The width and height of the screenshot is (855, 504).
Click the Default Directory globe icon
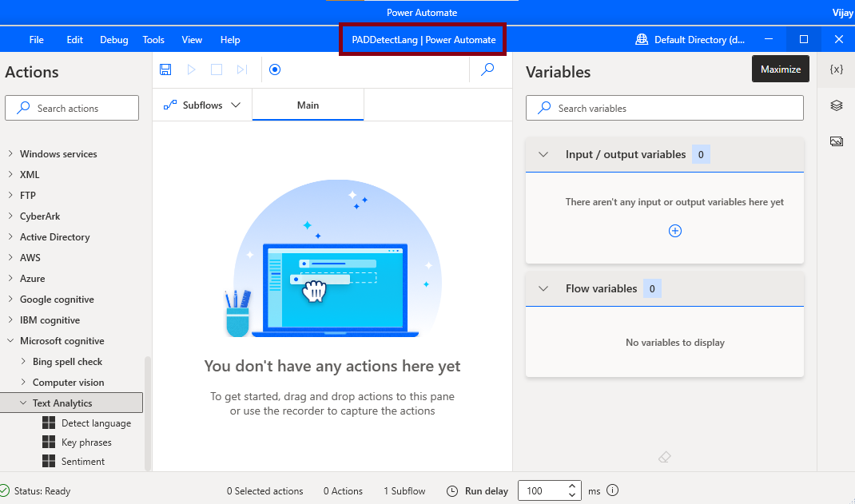pyautogui.click(x=642, y=38)
